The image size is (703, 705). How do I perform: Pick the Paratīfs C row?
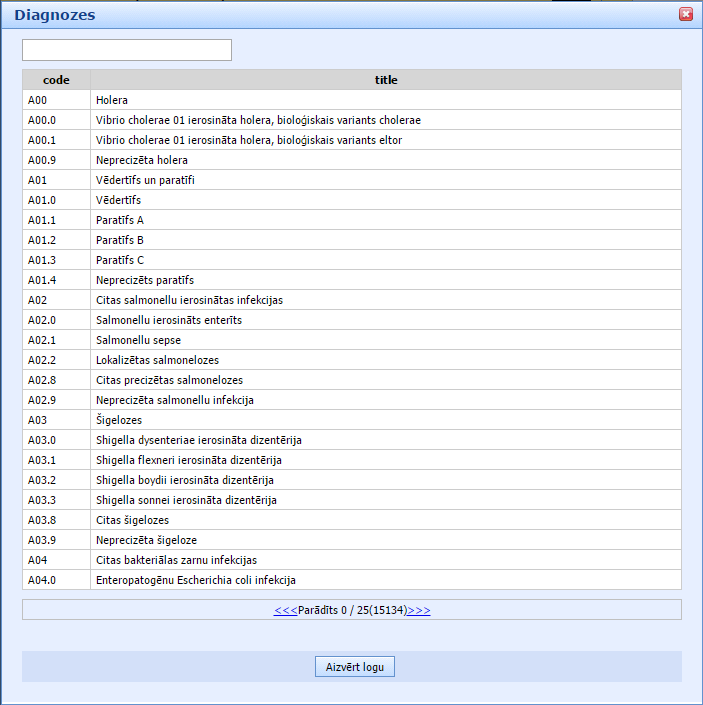click(x=120, y=260)
